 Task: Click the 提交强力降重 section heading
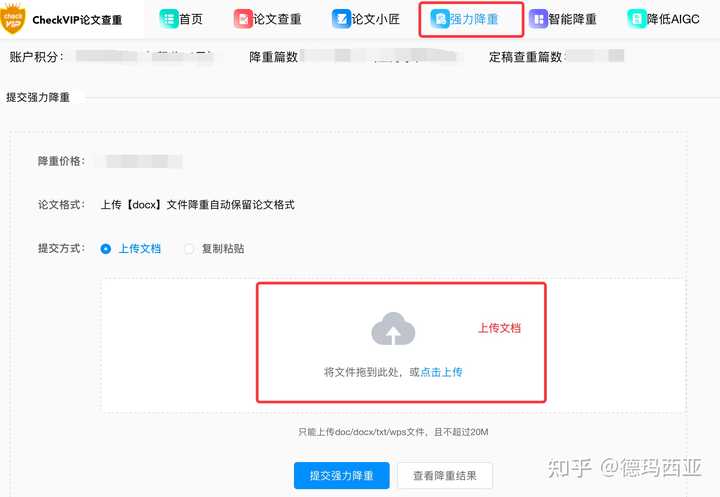38,97
